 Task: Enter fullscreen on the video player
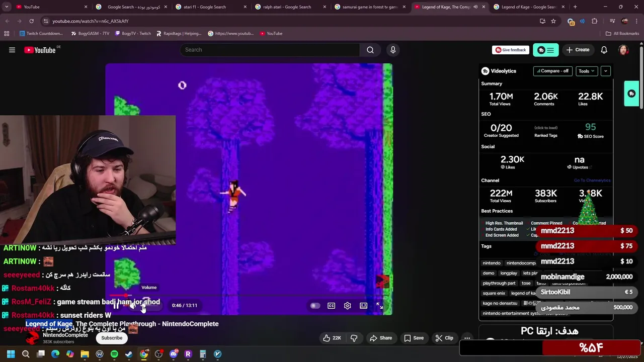[x=380, y=306]
